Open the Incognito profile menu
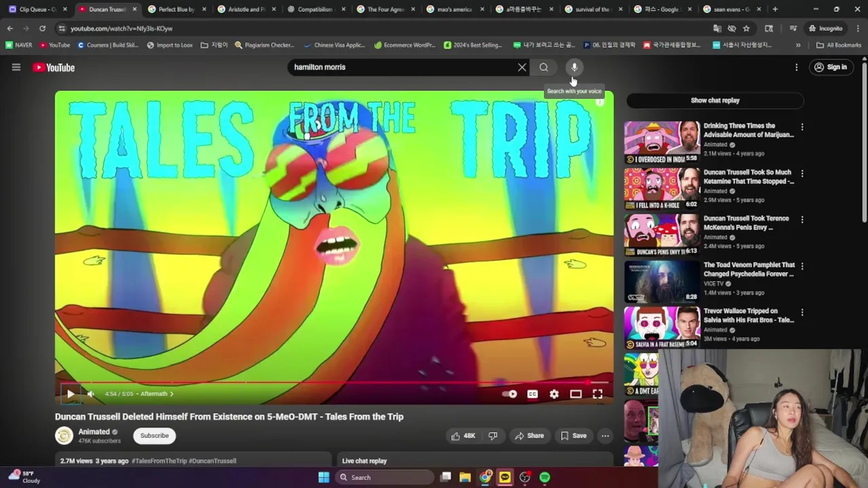Viewport: 868px width, 488px height. click(x=825, y=28)
